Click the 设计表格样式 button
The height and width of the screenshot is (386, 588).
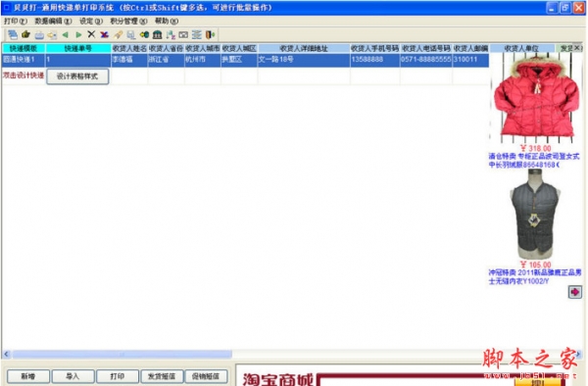coord(77,76)
